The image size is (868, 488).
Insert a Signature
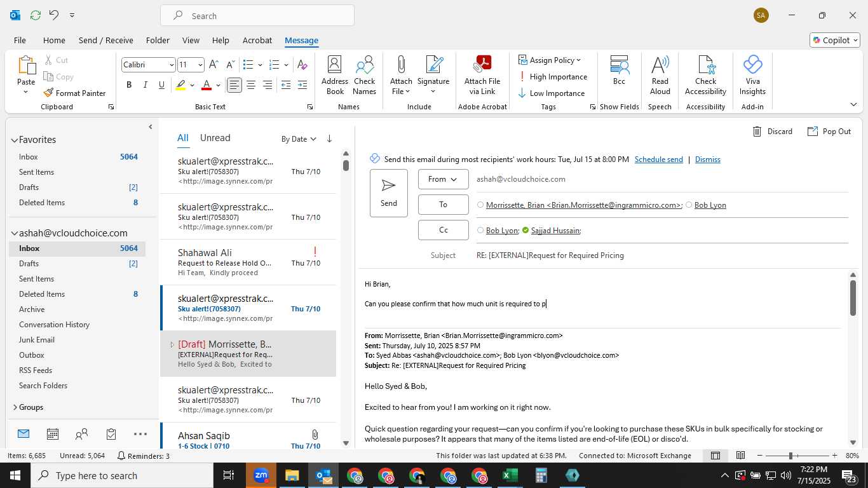pyautogui.click(x=433, y=76)
